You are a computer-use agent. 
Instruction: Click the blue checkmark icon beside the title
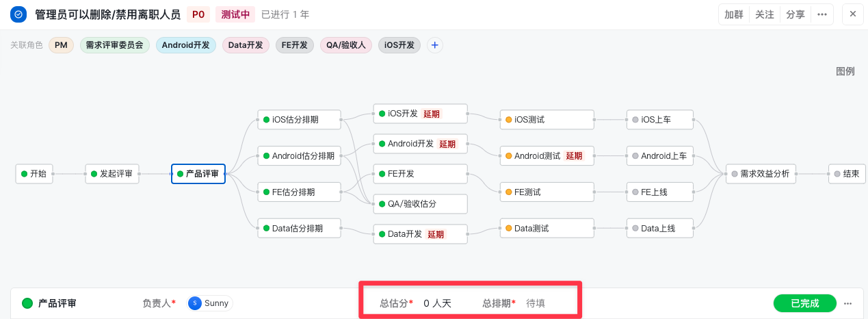tap(18, 14)
